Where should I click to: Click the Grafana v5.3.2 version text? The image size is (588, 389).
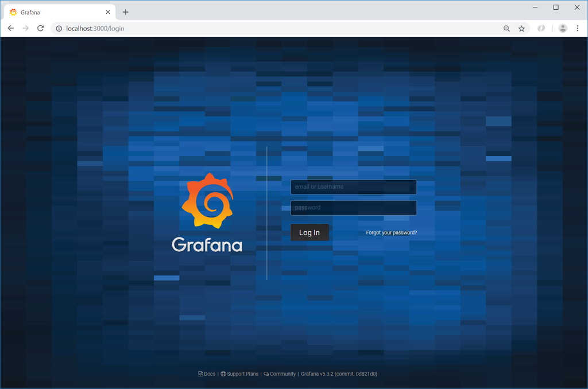click(x=339, y=374)
